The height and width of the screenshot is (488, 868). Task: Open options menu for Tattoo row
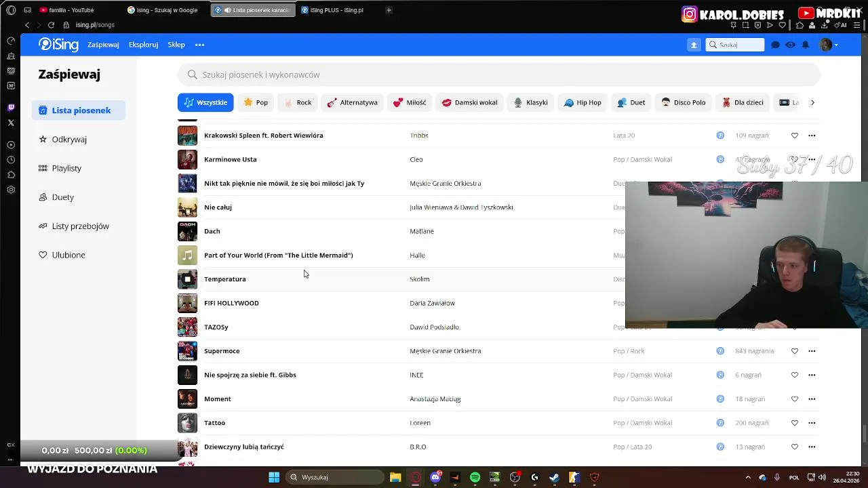(x=812, y=423)
